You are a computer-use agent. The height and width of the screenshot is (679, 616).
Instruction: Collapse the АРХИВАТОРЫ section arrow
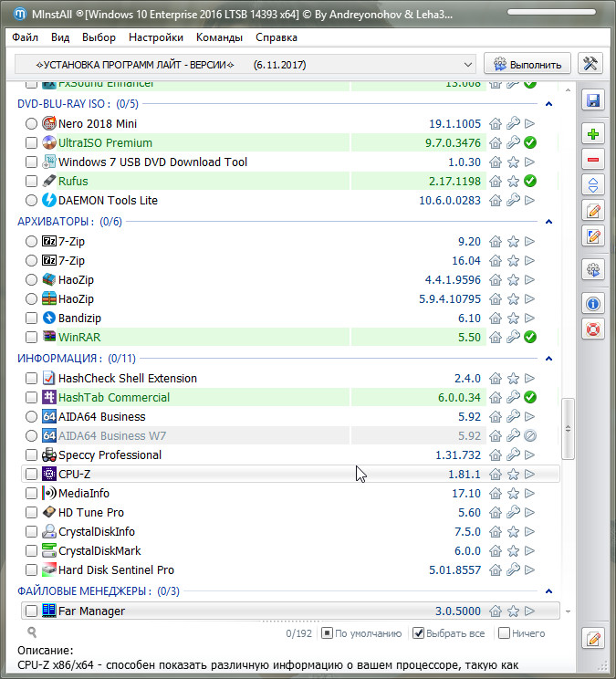pyautogui.click(x=548, y=222)
